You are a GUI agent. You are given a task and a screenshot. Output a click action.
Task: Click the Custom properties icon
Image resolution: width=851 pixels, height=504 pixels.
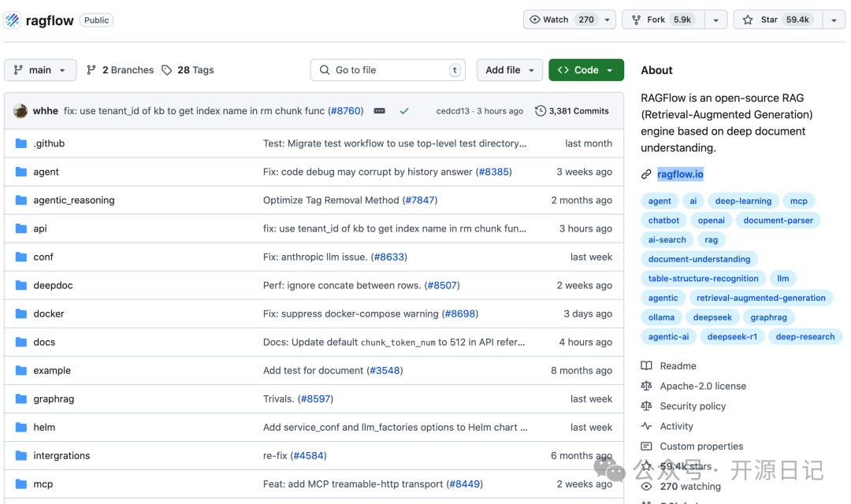click(x=646, y=446)
